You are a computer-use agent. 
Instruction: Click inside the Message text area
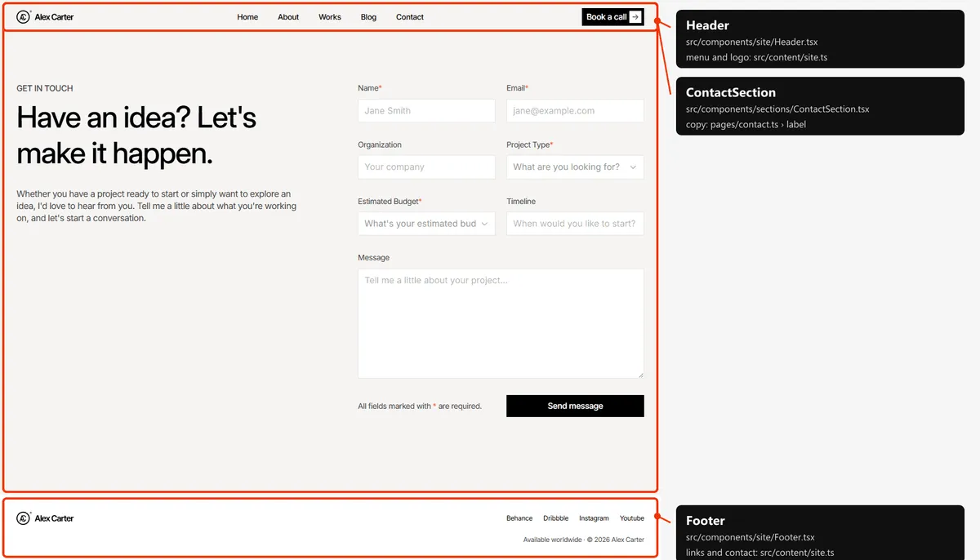pos(501,323)
